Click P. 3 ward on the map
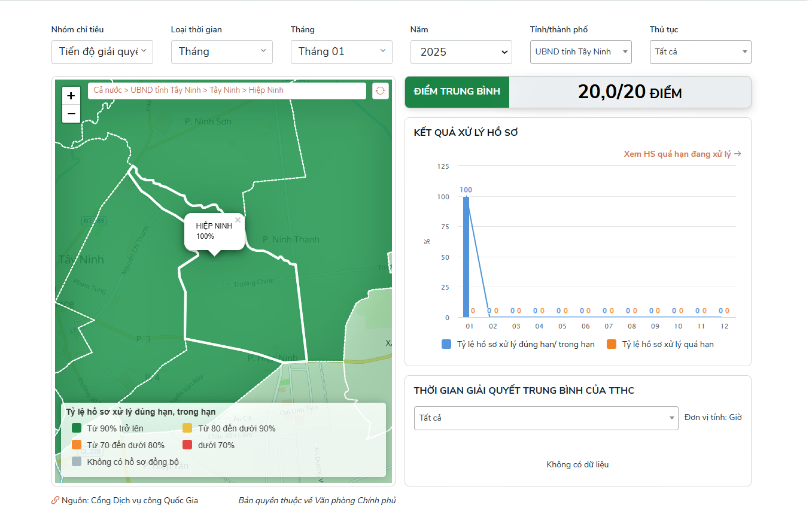This screenshot has height=514, width=812. pyautogui.click(x=144, y=339)
